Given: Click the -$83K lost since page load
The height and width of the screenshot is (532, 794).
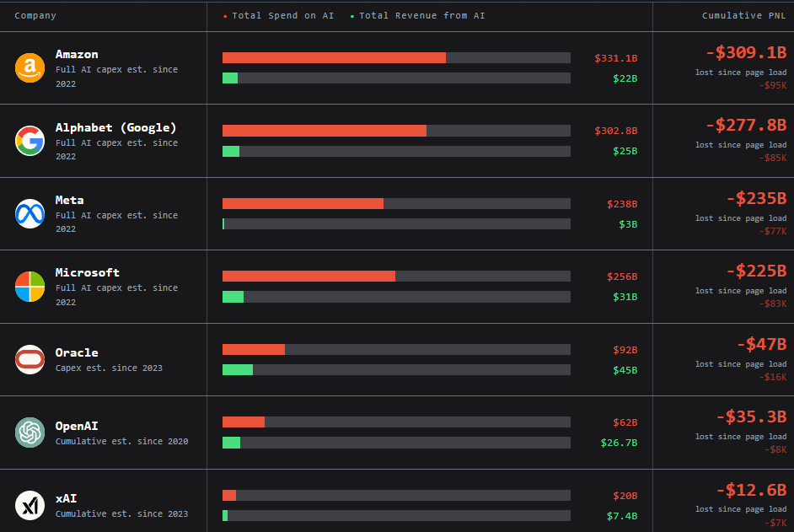Looking at the screenshot, I should pyautogui.click(x=773, y=304).
